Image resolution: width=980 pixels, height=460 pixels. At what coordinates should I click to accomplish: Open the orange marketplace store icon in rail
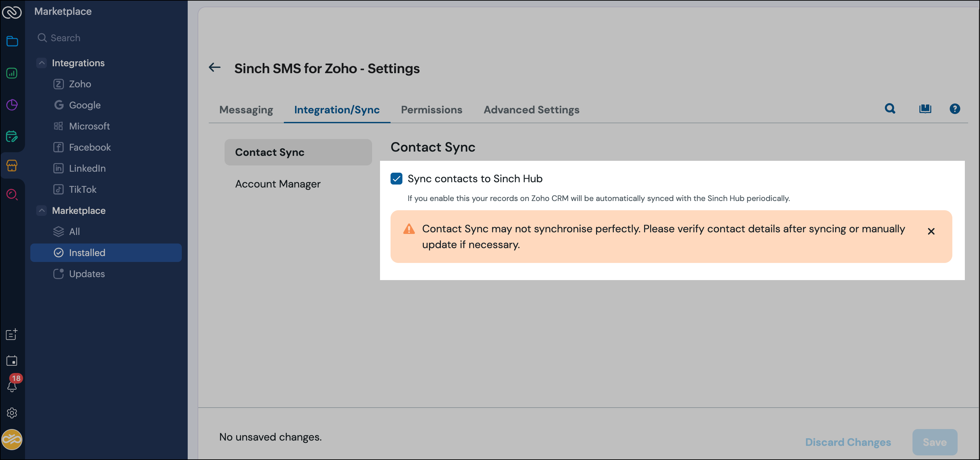click(12, 165)
